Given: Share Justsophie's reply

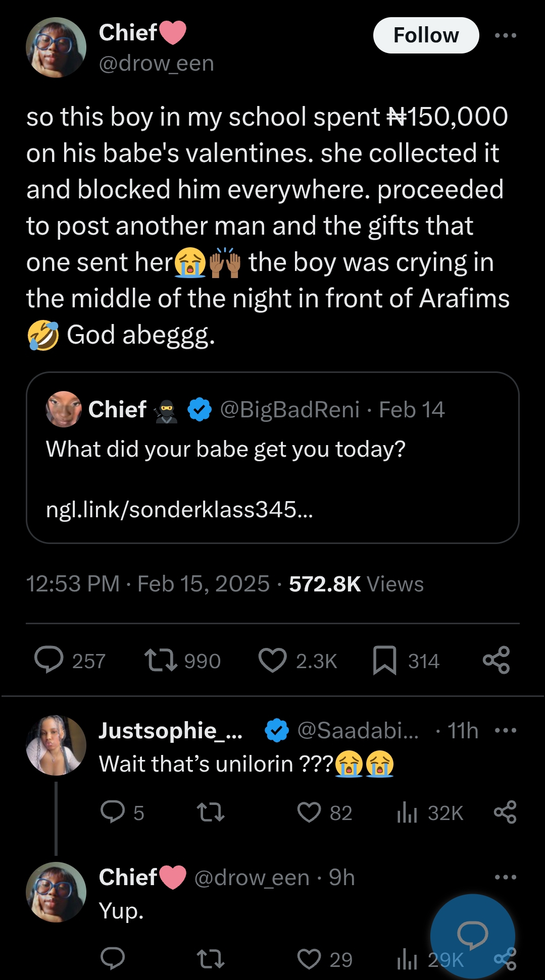Looking at the screenshot, I should 505,812.
